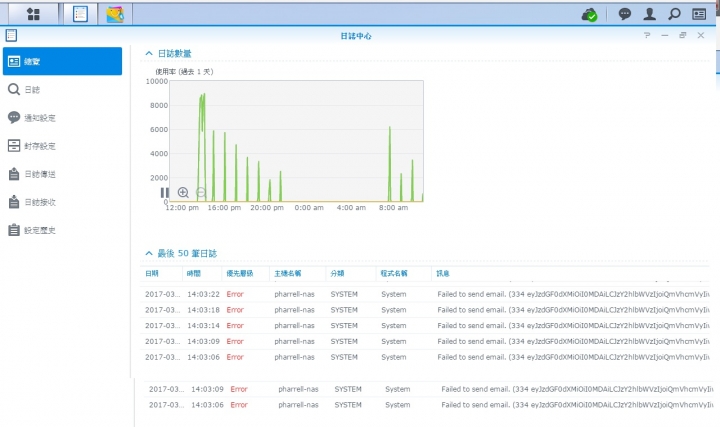Open the search magnifier in top bar
This screenshot has width=720, height=427.
674,14
